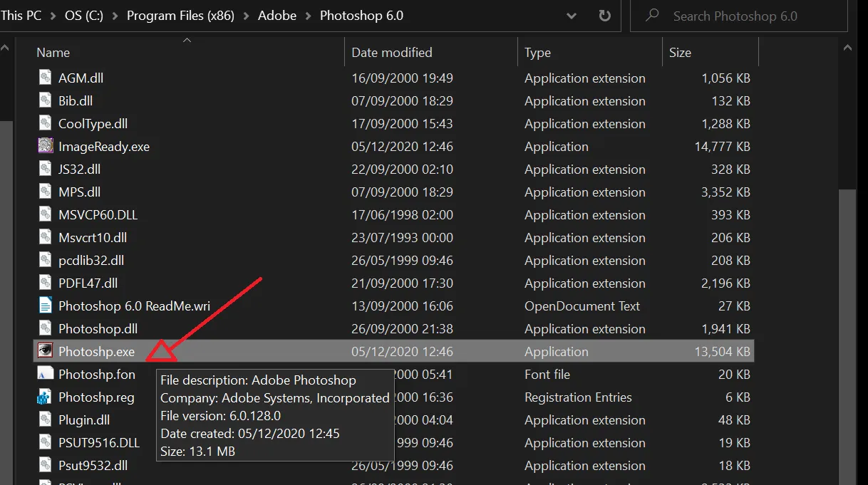Image resolution: width=868 pixels, height=485 pixels.
Task: Click the Photoshp.exe application icon
Action: [x=44, y=350]
